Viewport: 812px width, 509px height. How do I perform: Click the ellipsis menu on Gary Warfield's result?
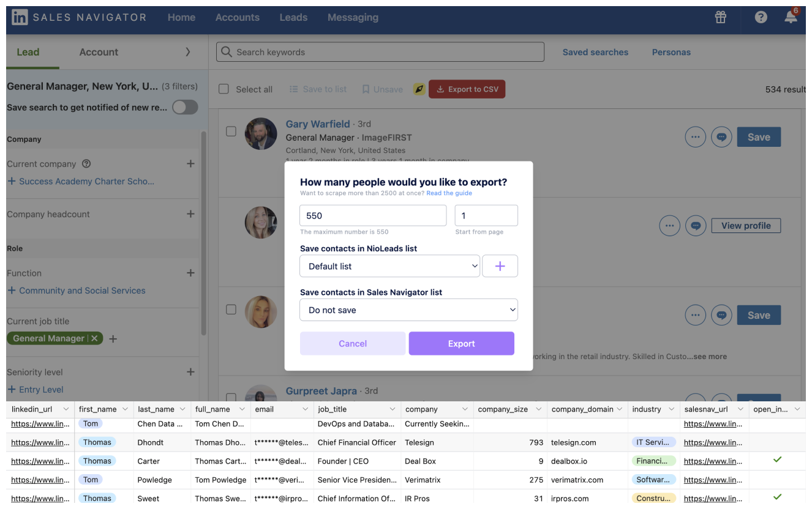point(695,136)
